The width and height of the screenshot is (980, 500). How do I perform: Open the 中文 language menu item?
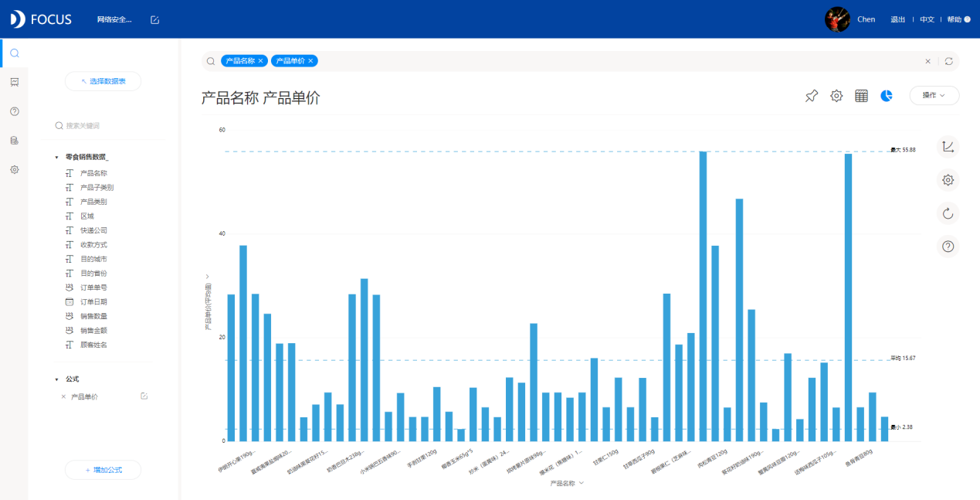click(x=926, y=19)
